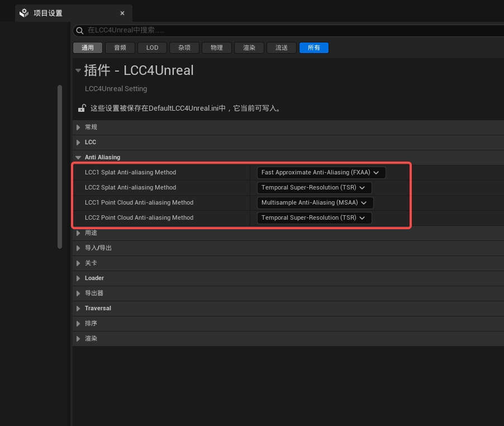Click the LCC4Unreal Setting subtitle
The height and width of the screenshot is (426, 504).
pos(116,89)
